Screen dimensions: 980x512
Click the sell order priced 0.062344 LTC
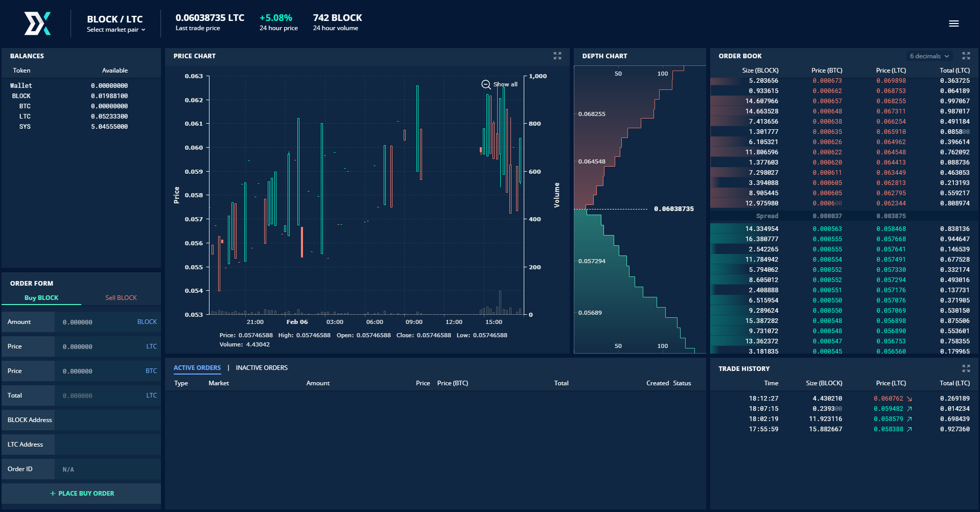click(x=844, y=203)
